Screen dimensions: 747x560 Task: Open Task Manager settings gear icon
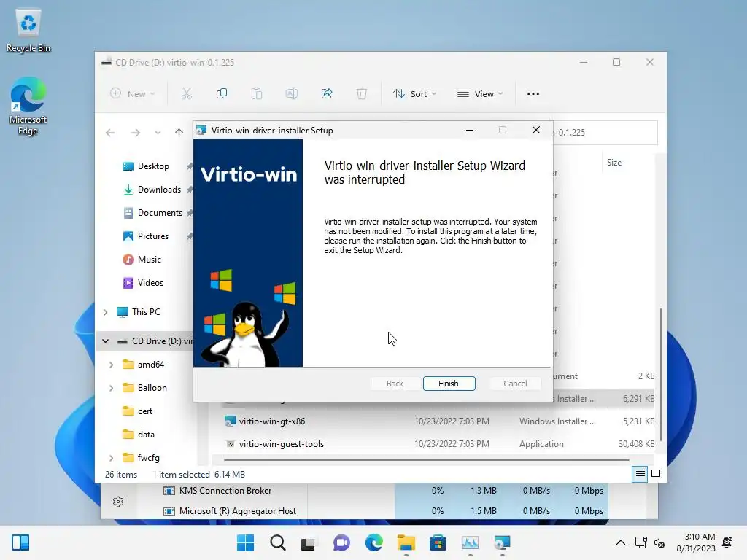click(x=118, y=502)
